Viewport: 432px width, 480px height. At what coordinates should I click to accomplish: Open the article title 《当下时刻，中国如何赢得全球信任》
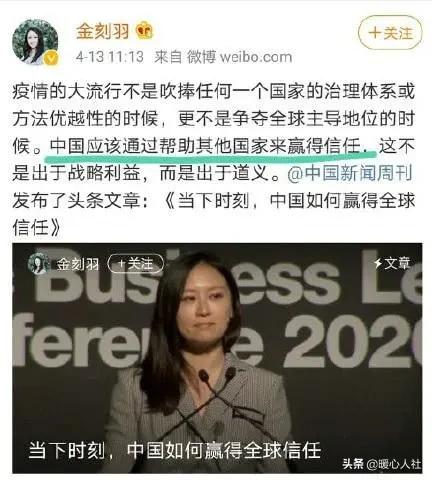click(x=214, y=214)
